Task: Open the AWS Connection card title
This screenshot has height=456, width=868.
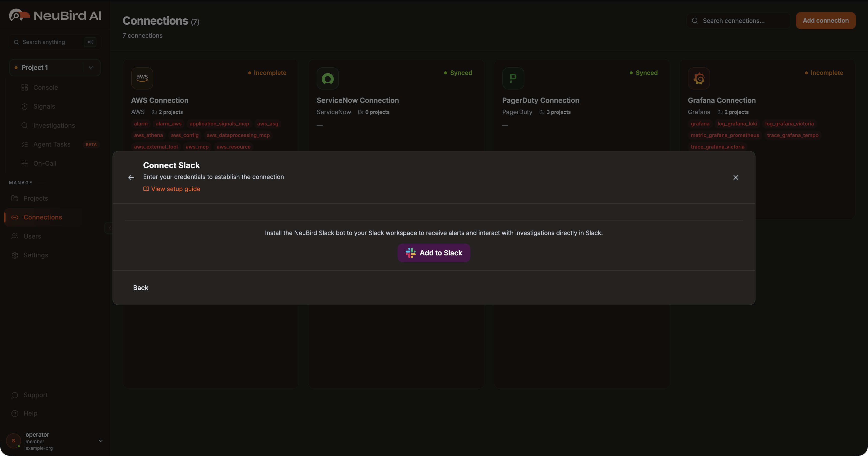Action: tap(160, 101)
